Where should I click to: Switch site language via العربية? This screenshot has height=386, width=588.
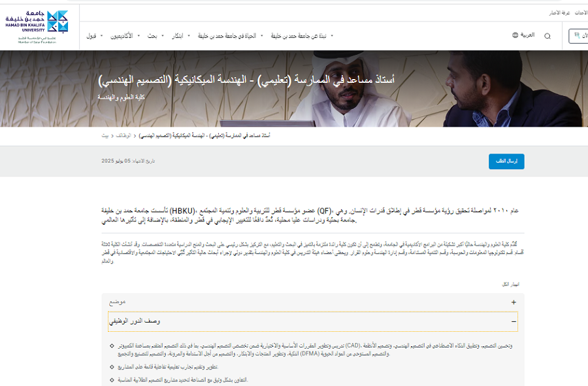527,35
